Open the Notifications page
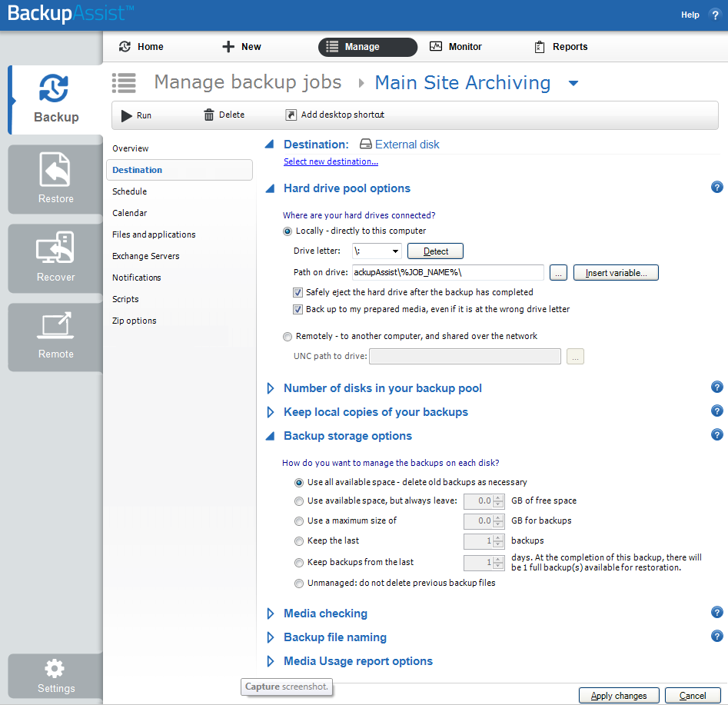 coord(137,278)
